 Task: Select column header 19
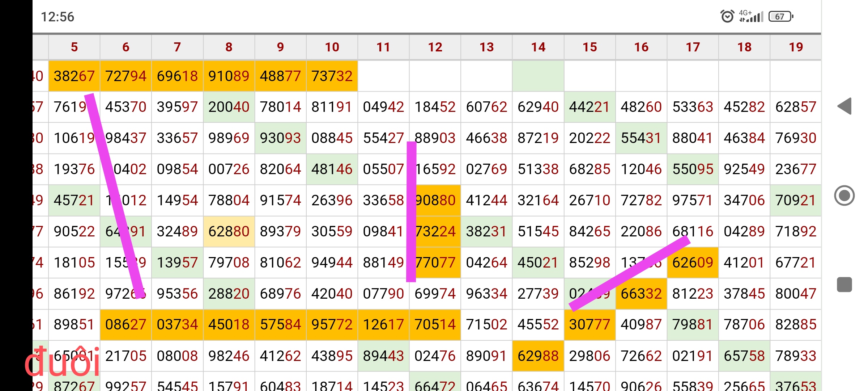click(796, 47)
